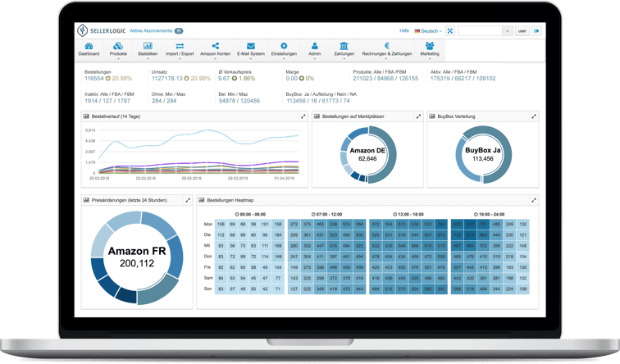Expand the Bestellungen Heatmap panel

pyautogui.click(x=534, y=200)
